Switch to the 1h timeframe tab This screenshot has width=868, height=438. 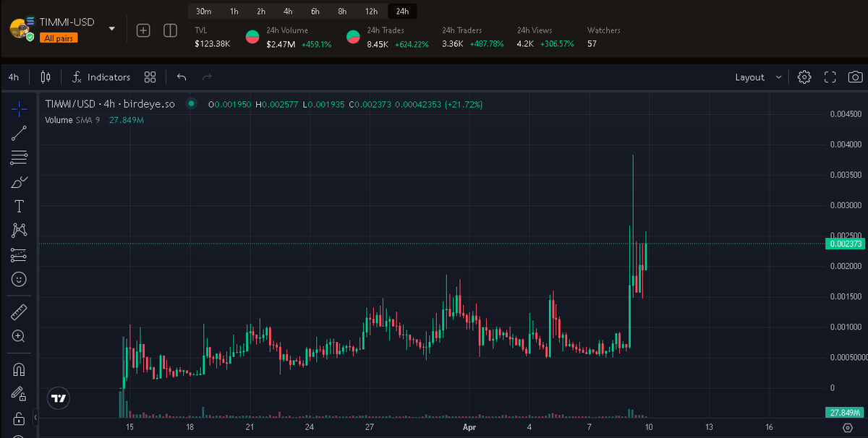[x=233, y=11]
